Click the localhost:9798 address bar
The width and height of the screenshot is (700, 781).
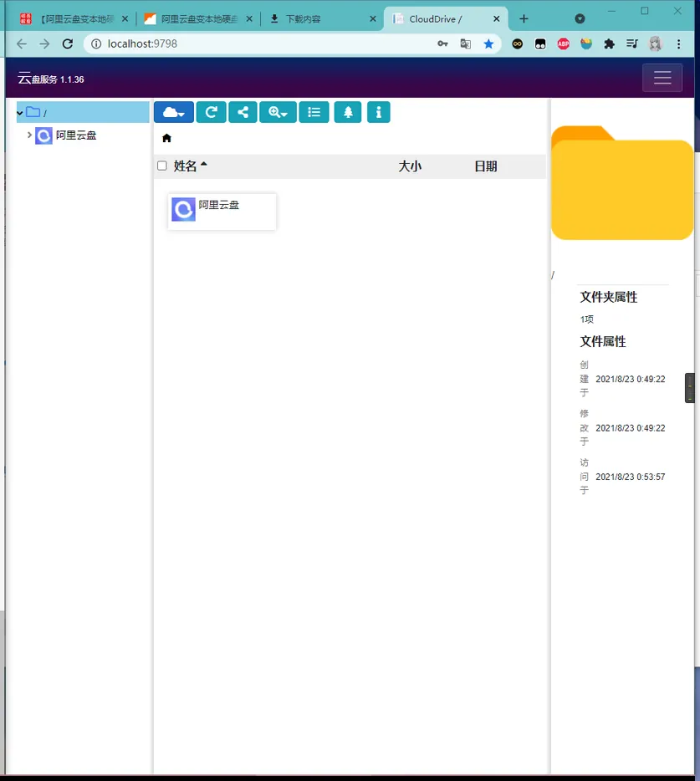pos(259,43)
